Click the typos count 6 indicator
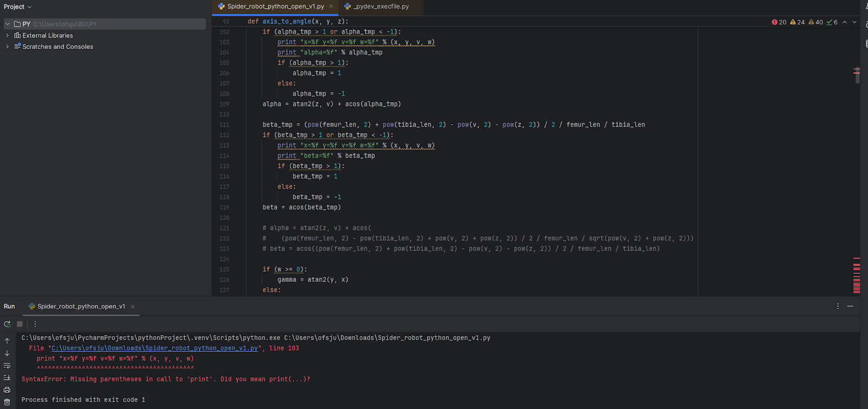This screenshot has width=868, height=409. click(x=832, y=22)
